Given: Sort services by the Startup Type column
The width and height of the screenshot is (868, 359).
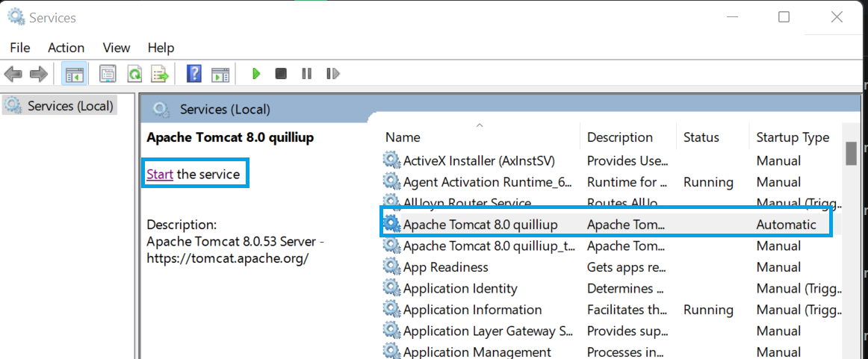Looking at the screenshot, I should [793, 137].
